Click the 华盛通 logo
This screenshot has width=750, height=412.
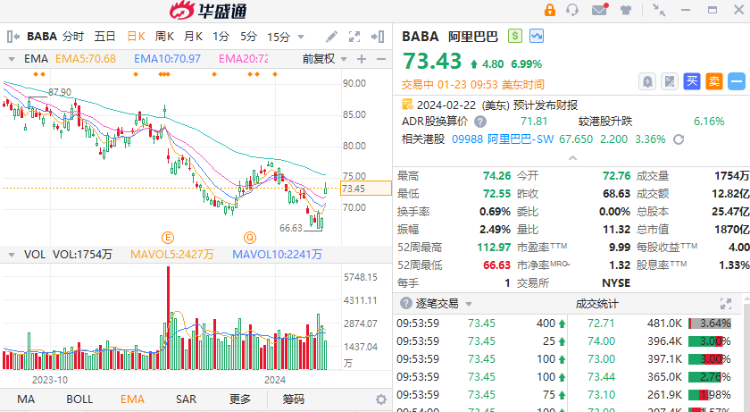(209, 11)
